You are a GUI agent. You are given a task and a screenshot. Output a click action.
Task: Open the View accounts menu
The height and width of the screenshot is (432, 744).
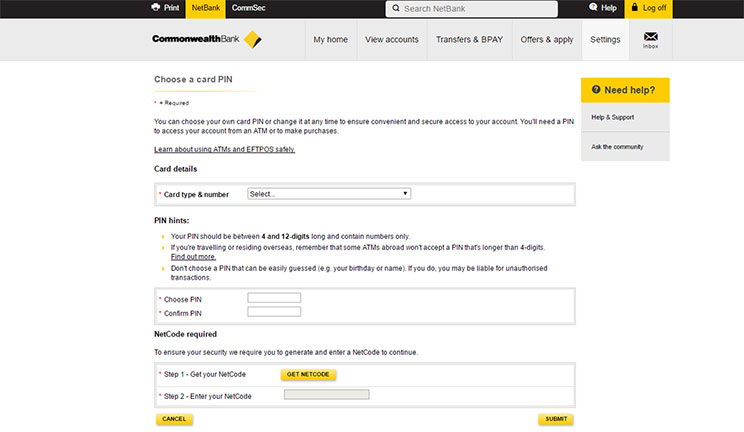click(392, 40)
